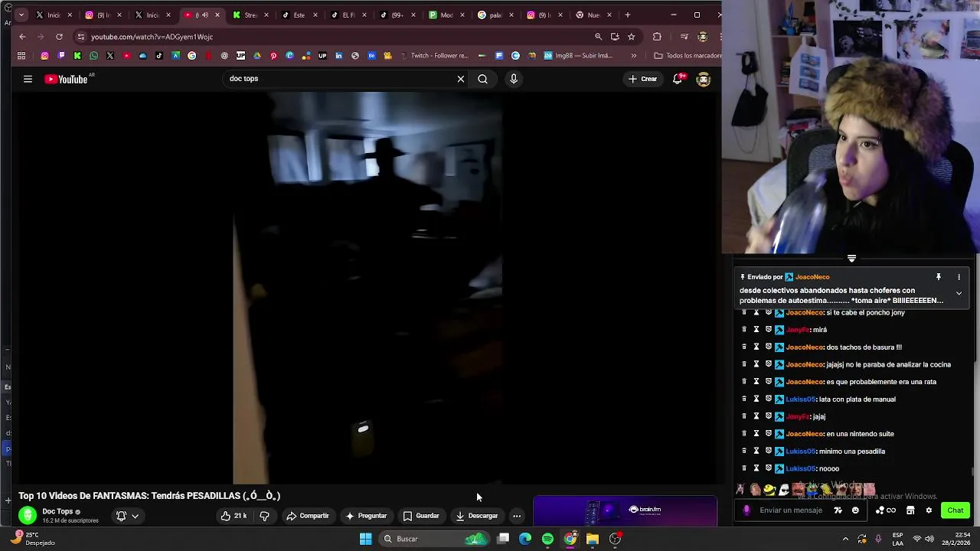
Task: Open Todos los marcadores folder
Action: click(688, 56)
